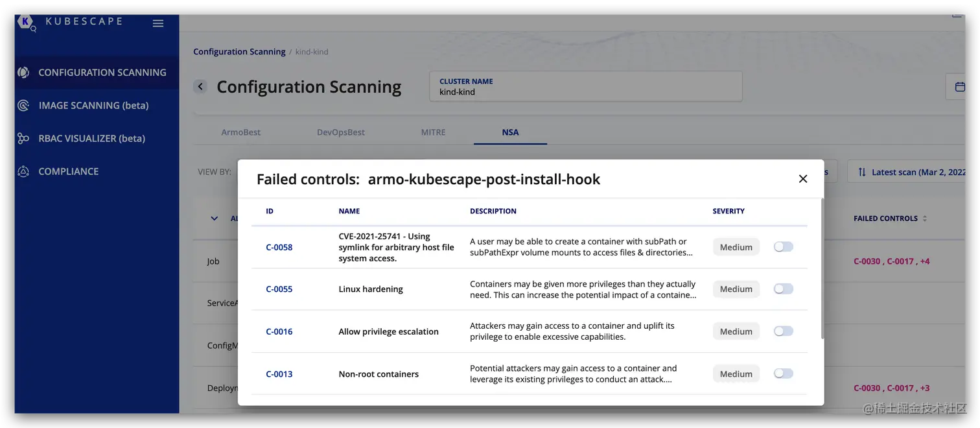Toggle the switch for Non-root containers

coord(784,374)
